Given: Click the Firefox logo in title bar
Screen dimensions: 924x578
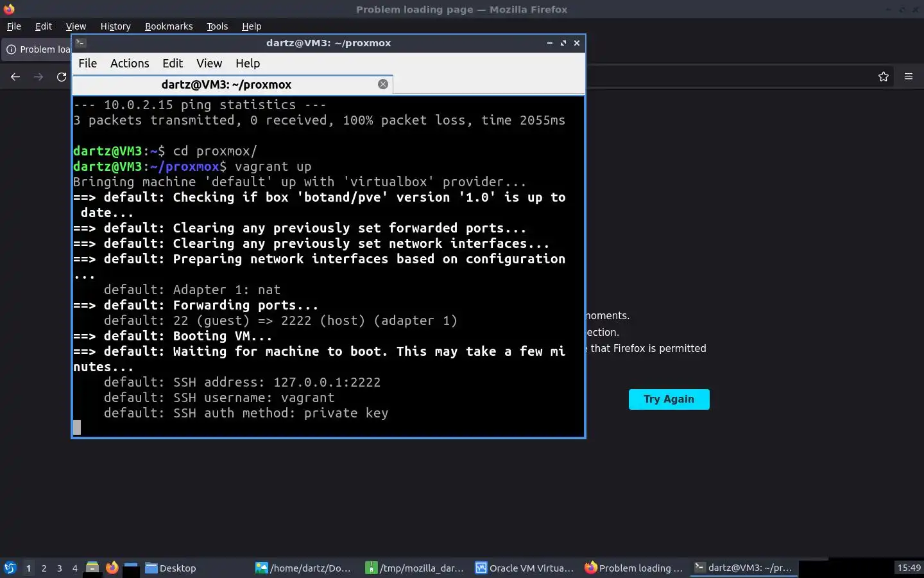Looking at the screenshot, I should click(9, 9).
